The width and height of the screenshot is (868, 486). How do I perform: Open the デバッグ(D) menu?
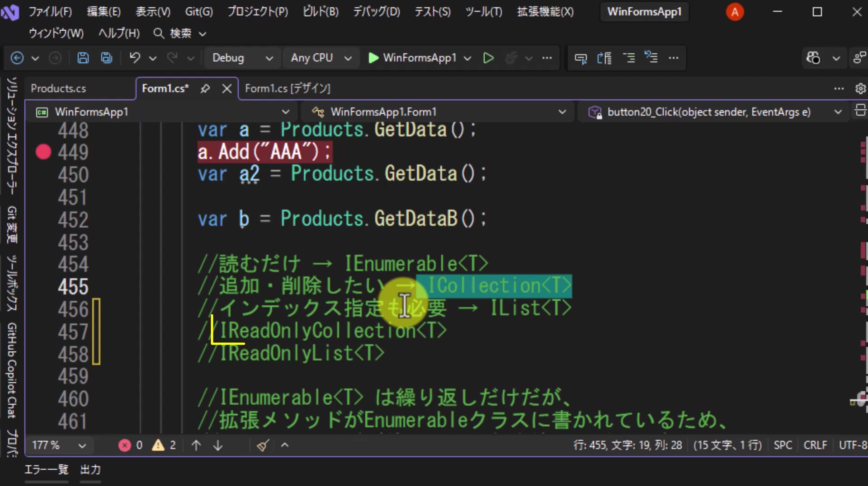click(376, 12)
